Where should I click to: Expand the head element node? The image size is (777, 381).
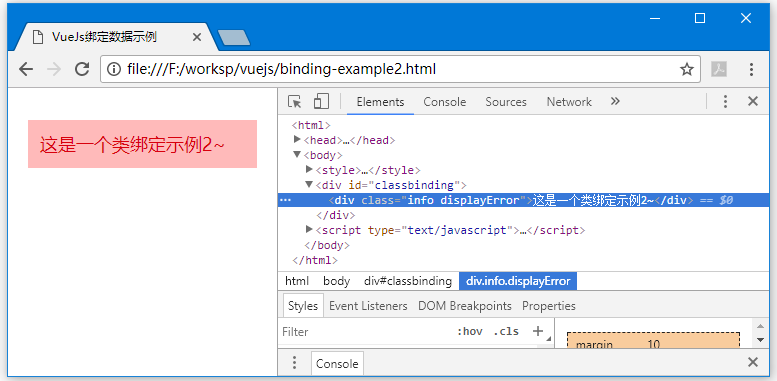coord(297,140)
